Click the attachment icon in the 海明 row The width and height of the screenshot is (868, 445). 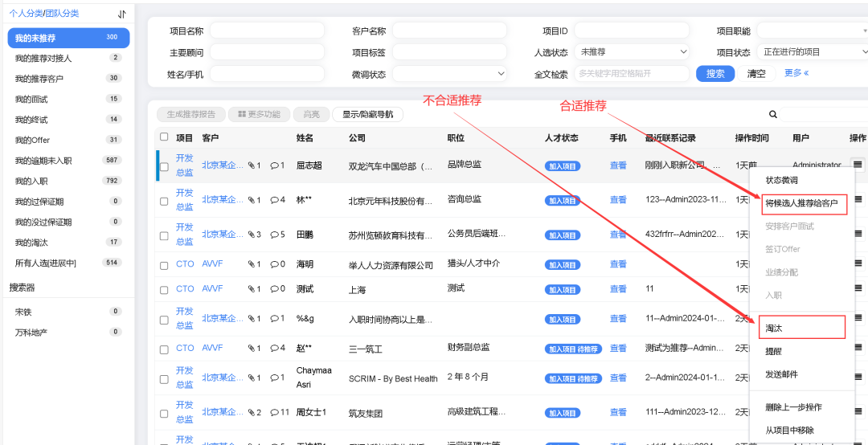[x=252, y=264]
